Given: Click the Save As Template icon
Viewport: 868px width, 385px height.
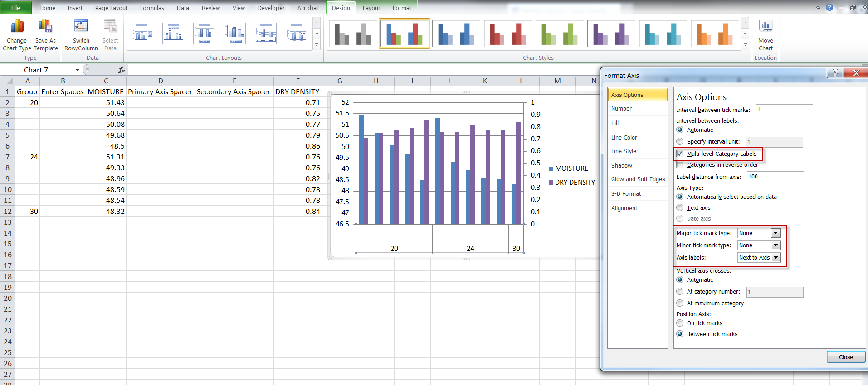Looking at the screenshot, I should (x=45, y=27).
